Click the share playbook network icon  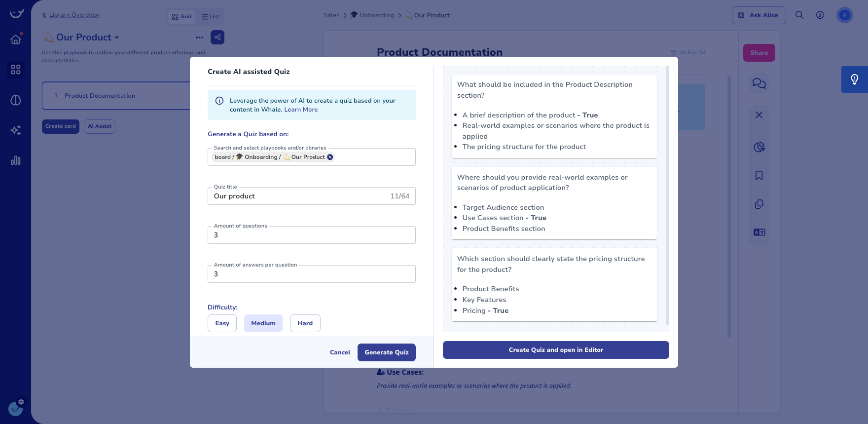pos(217,38)
